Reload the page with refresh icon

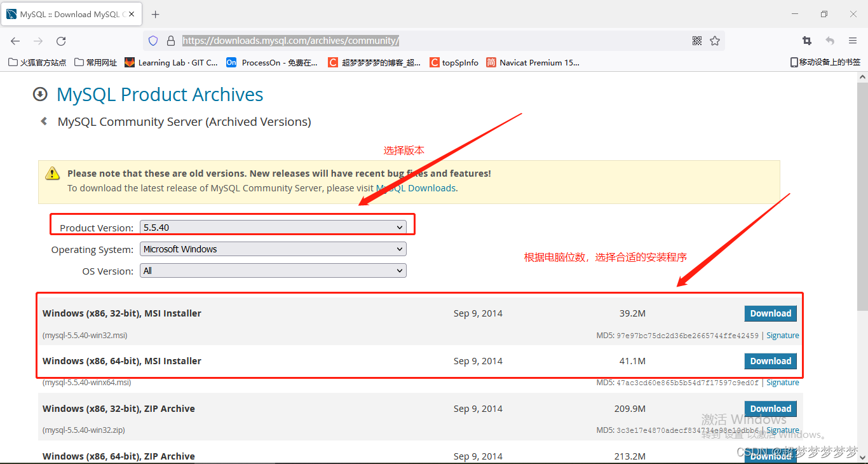coord(61,41)
